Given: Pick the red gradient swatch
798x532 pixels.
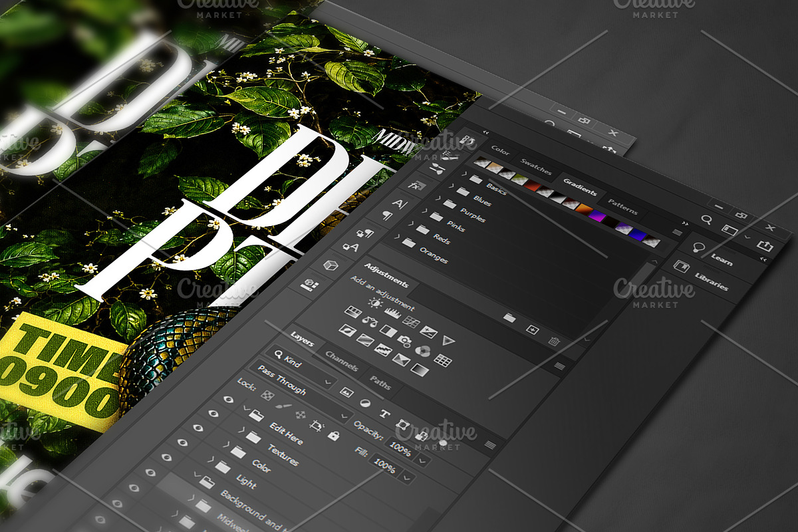Looking at the screenshot, I should [x=533, y=185].
